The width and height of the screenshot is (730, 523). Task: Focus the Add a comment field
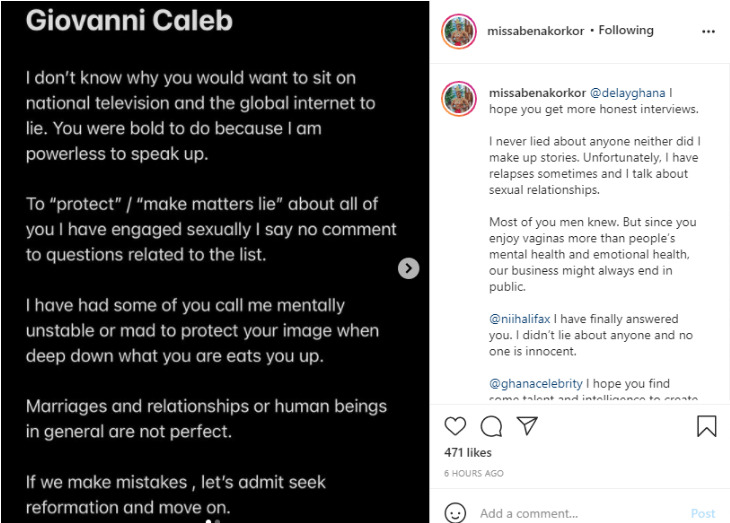click(582, 513)
